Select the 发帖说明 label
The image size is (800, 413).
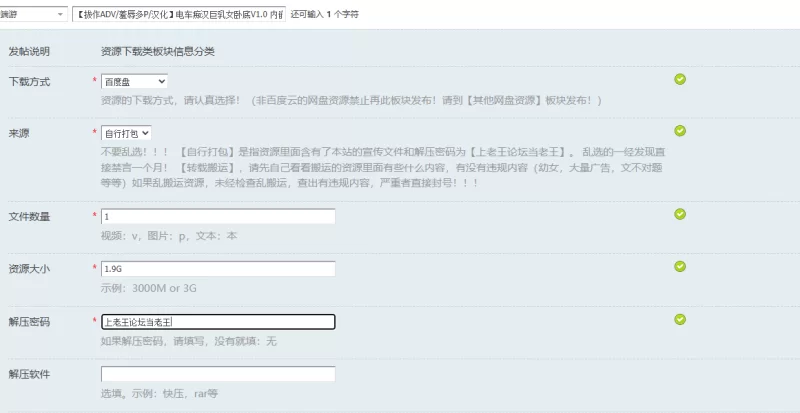tap(29, 52)
